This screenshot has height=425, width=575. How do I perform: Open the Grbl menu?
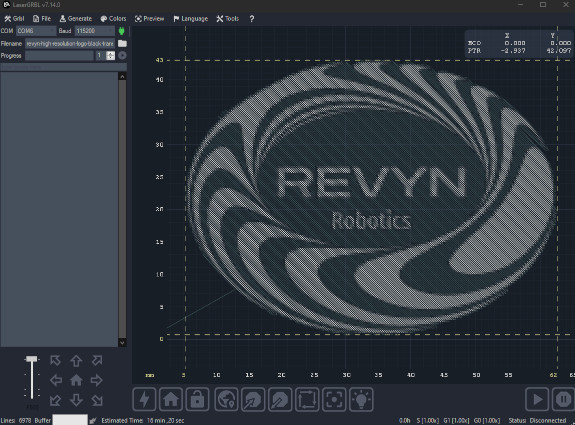(x=14, y=19)
